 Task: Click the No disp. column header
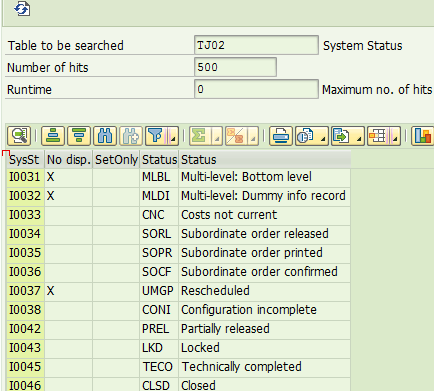tap(69, 160)
